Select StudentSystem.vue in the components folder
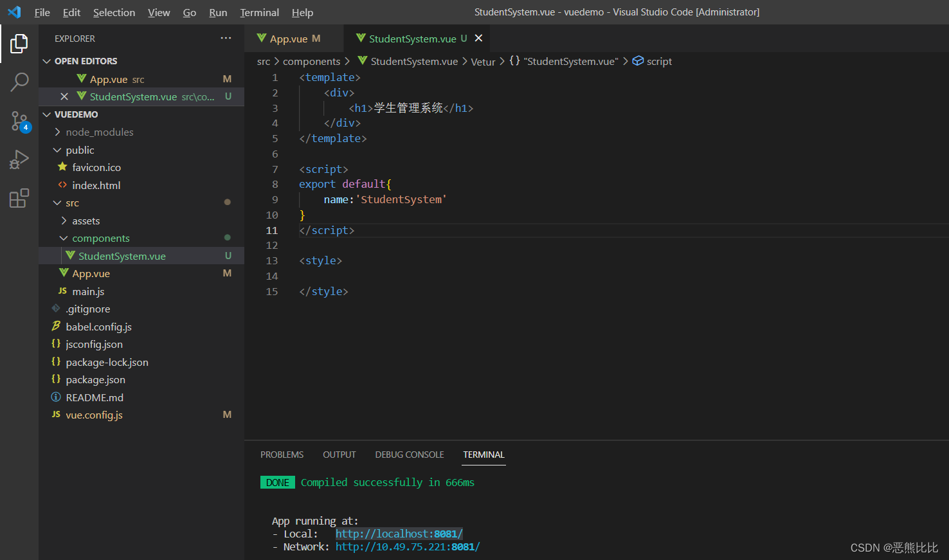 tap(141, 256)
